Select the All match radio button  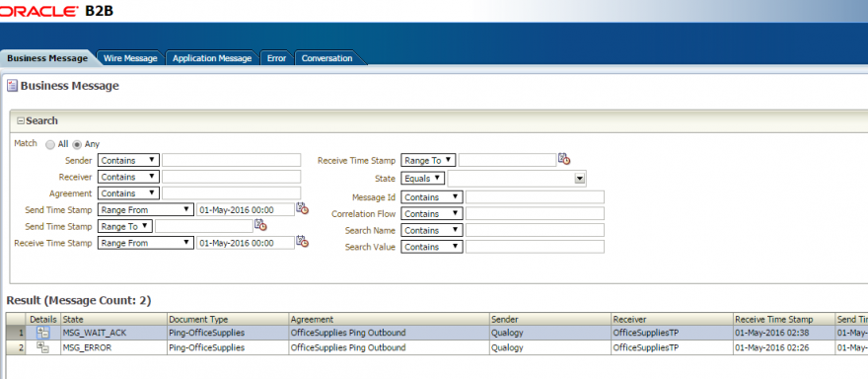pos(50,144)
